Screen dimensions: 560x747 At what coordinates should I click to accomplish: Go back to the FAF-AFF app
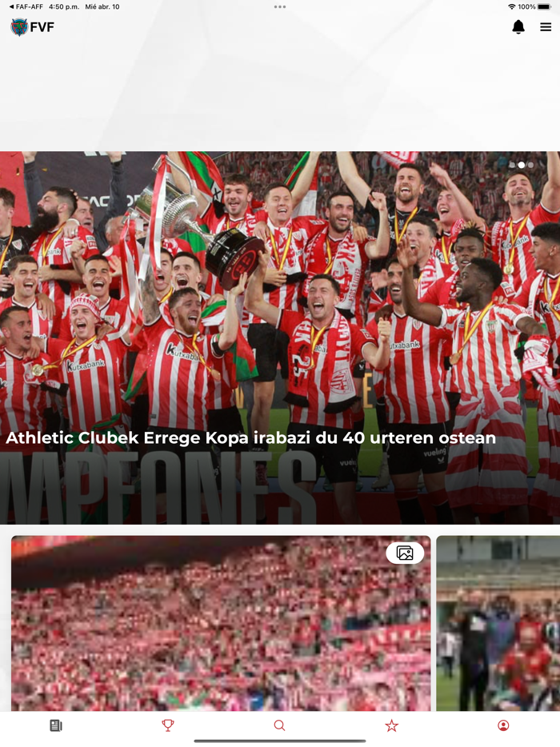26,6
